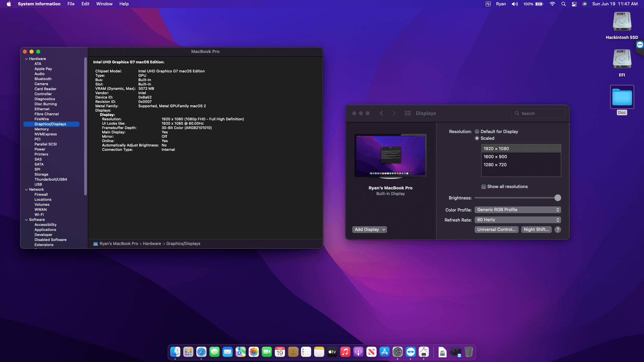Open Messages app in dock
The width and height of the screenshot is (644, 362).
(214, 352)
